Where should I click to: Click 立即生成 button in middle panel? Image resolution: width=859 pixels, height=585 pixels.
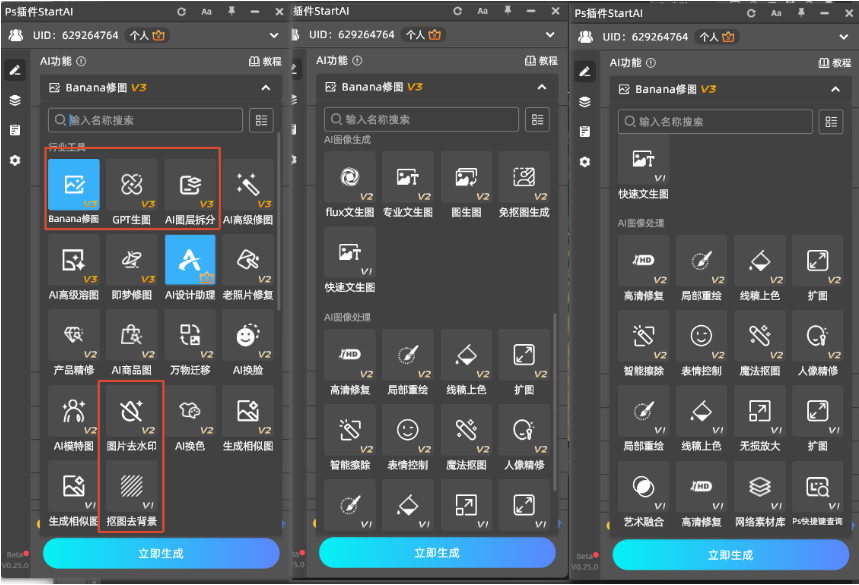point(437,553)
